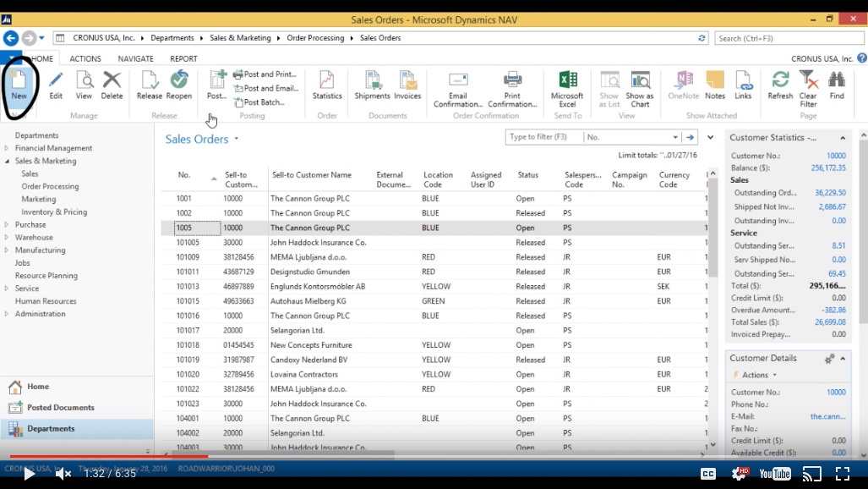Click Customer No. 10000 in Customer Statistics
Screen dimensions: 868x489
[836, 156]
